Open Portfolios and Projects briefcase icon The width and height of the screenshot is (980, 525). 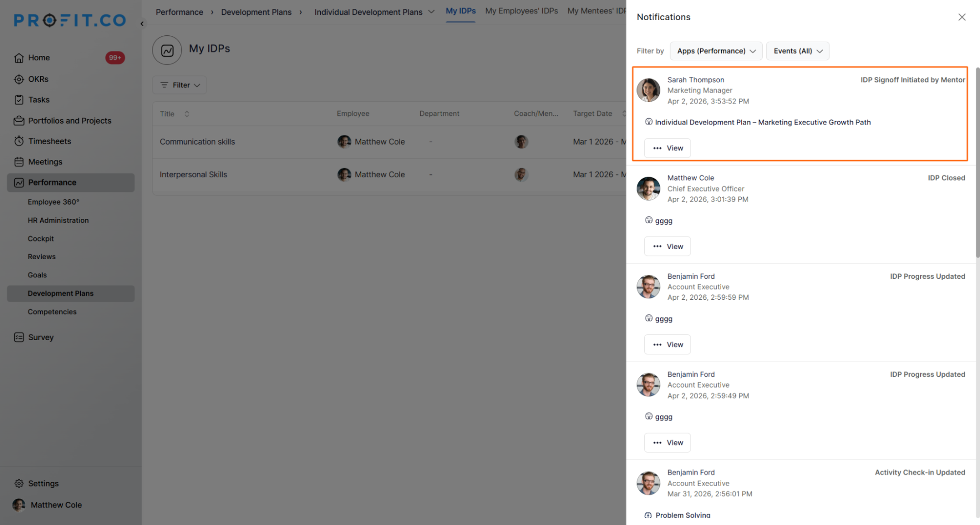pyautogui.click(x=19, y=121)
